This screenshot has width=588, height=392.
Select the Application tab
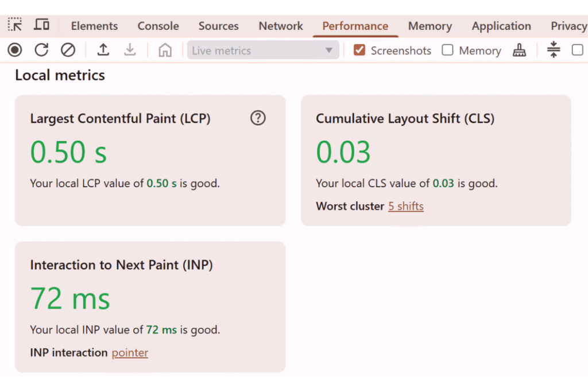(501, 26)
